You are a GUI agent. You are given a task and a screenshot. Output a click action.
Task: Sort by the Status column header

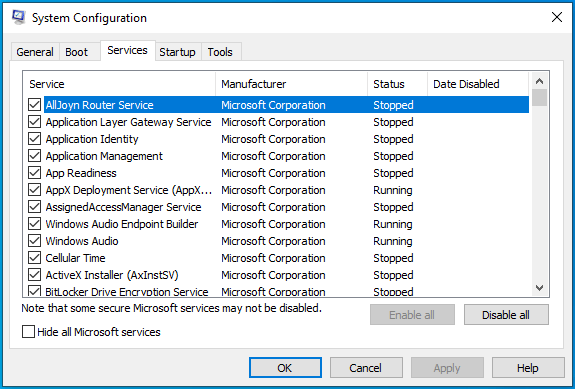point(398,84)
